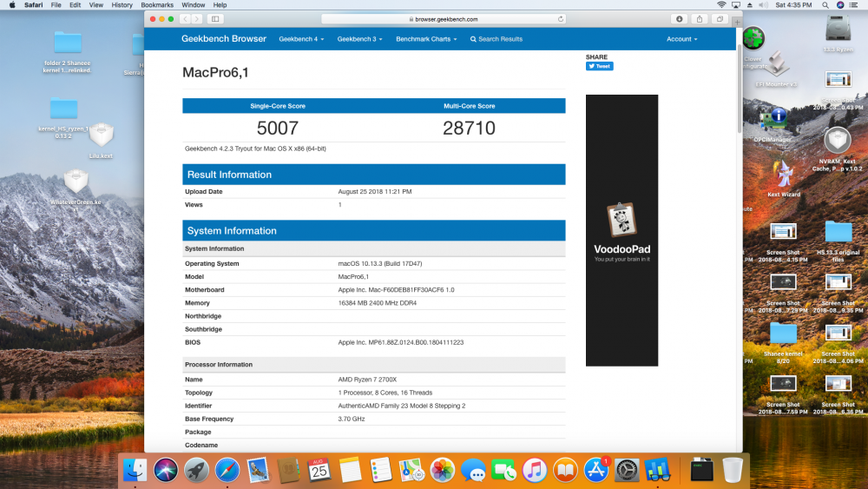The image size is (868, 489).
Task: Open System Preferences gear in Dock
Action: tap(627, 470)
